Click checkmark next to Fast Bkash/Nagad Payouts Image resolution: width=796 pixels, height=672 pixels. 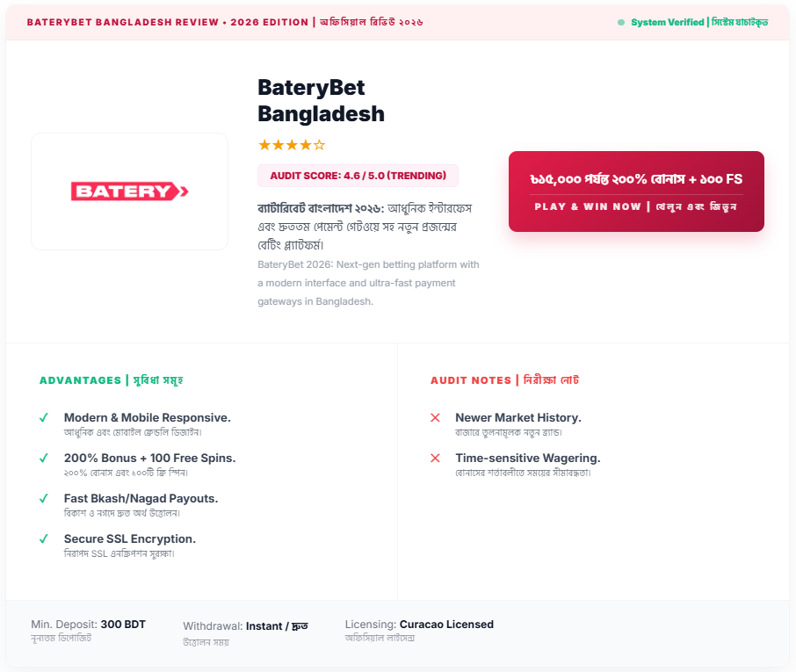[43, 499]
